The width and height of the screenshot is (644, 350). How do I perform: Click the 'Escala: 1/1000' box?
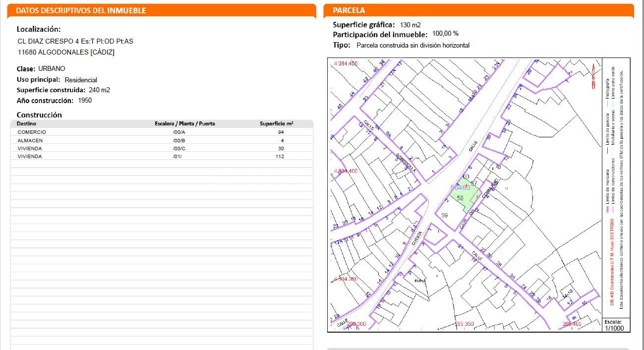coord(616,325)
